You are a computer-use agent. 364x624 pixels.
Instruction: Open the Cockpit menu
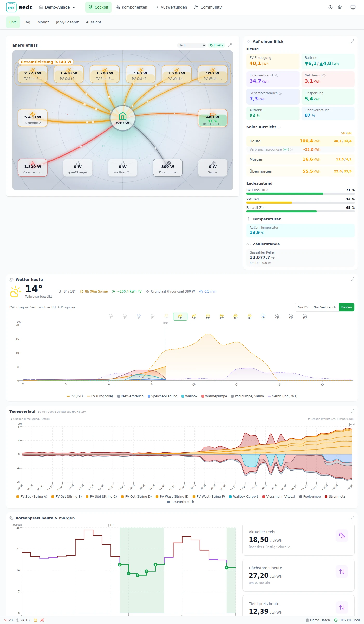98,7
